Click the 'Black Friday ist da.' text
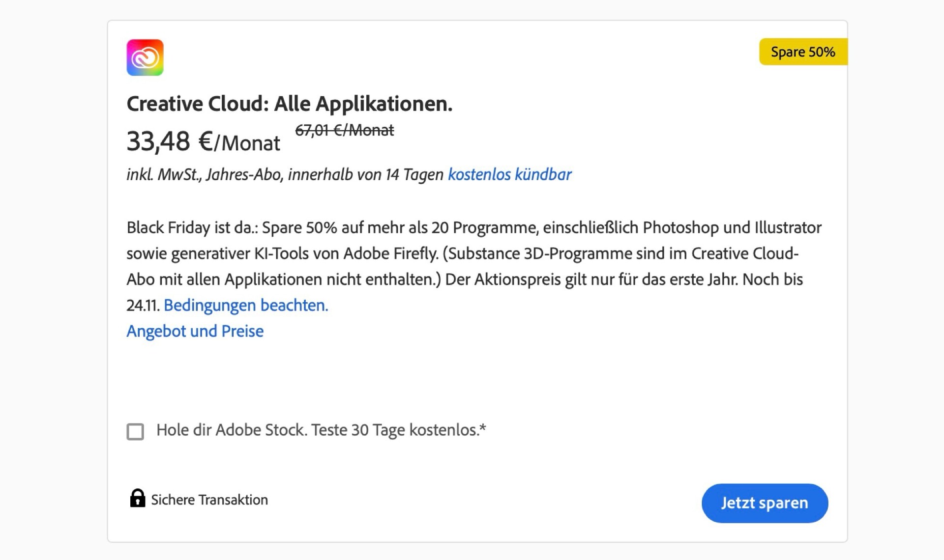 (192, 228)
